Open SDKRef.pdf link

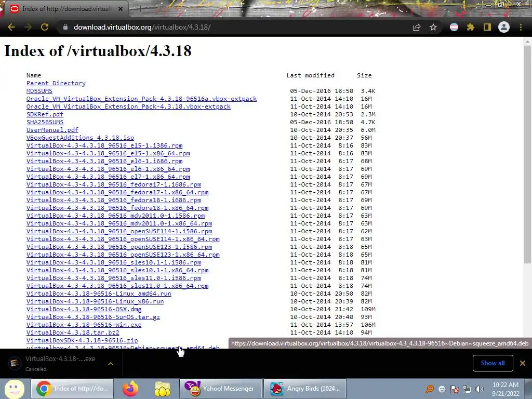45,114
